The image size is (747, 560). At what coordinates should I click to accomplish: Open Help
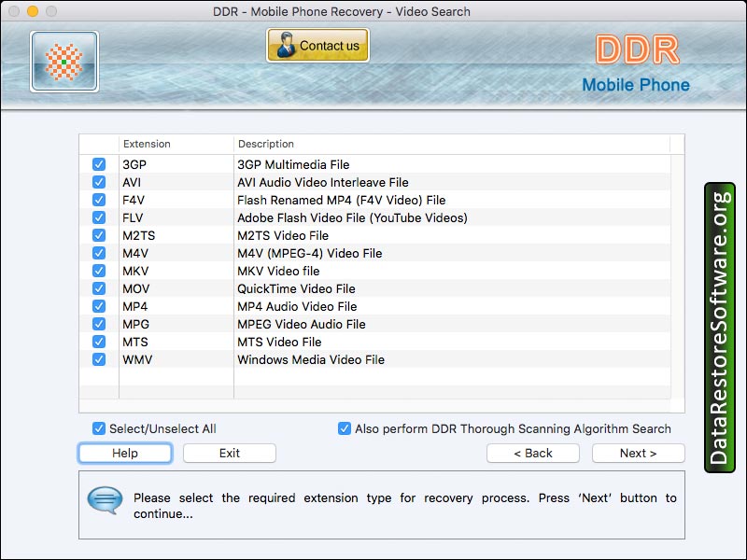[x=125, y=453]
